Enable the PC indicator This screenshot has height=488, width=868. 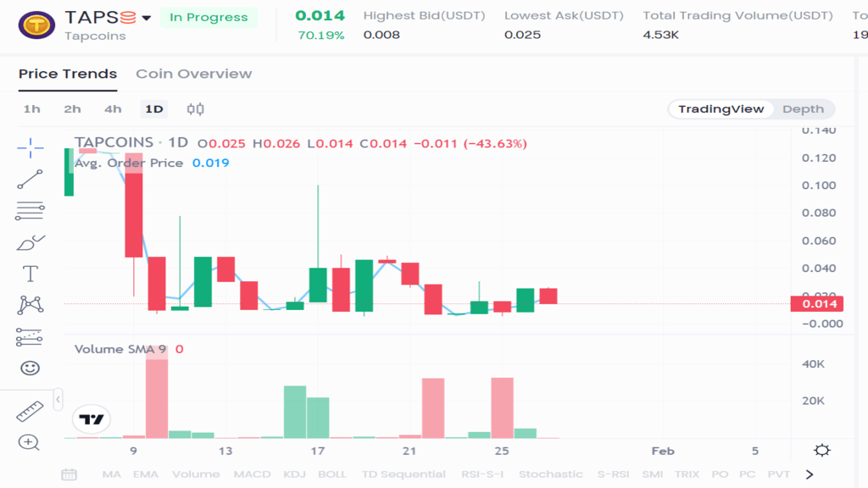(x=748, y=474)
